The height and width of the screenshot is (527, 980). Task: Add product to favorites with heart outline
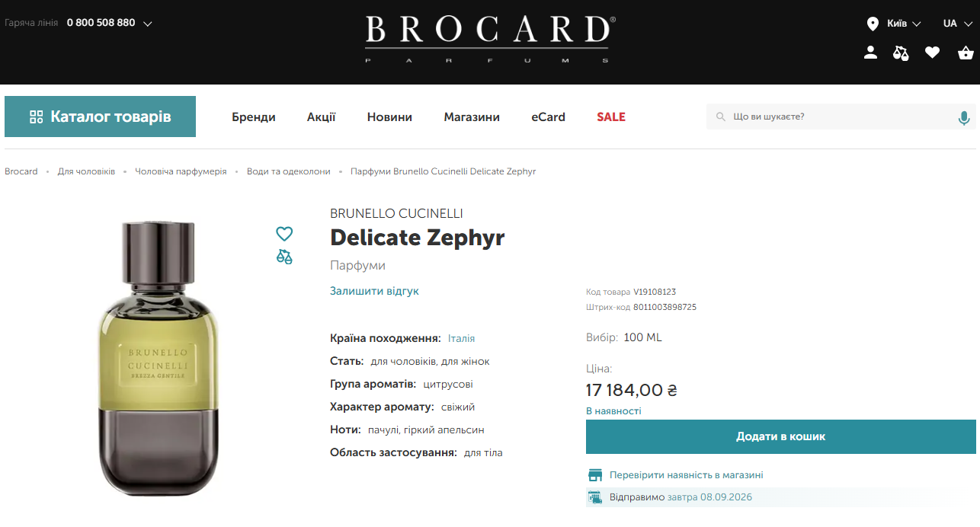click(284, 234)
